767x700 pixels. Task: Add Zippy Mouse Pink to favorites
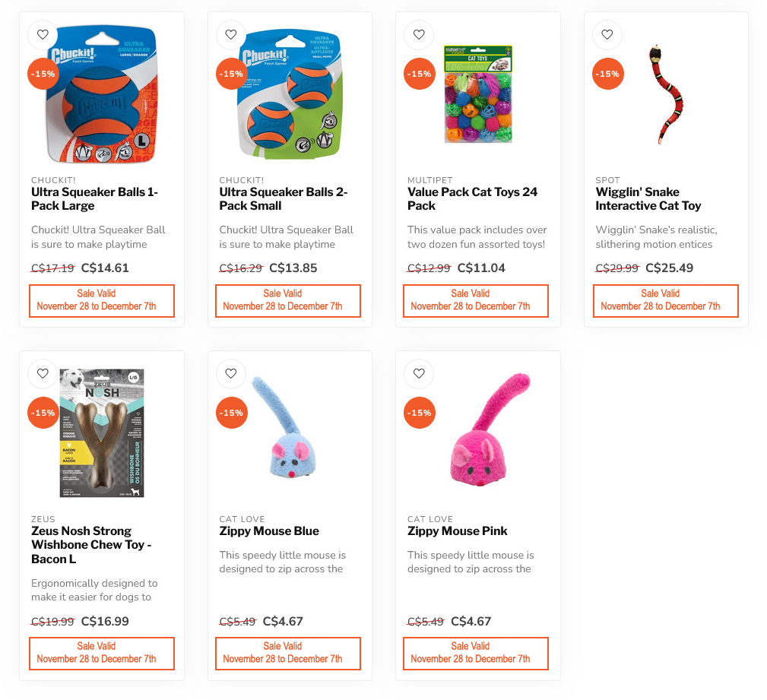pyautogui.click(x=419, y=374)
